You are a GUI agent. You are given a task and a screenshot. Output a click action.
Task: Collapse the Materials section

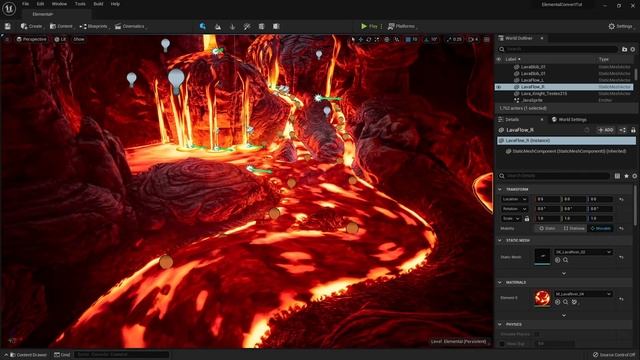click(x=500, y=282)
